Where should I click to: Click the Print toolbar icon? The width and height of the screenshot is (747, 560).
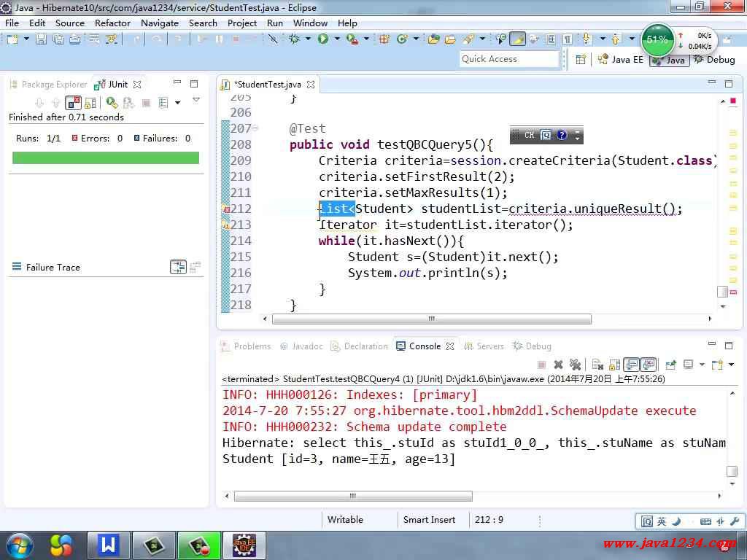[x=75, y=39]
